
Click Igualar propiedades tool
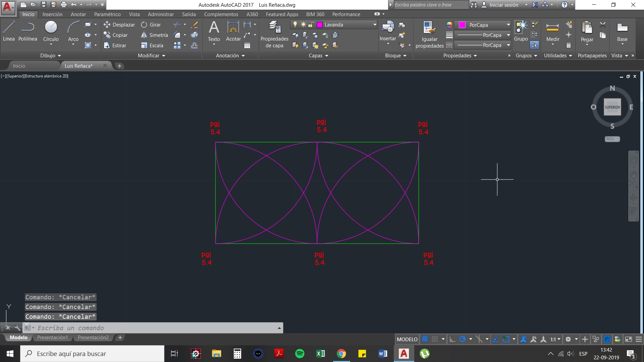click(429, 35)
